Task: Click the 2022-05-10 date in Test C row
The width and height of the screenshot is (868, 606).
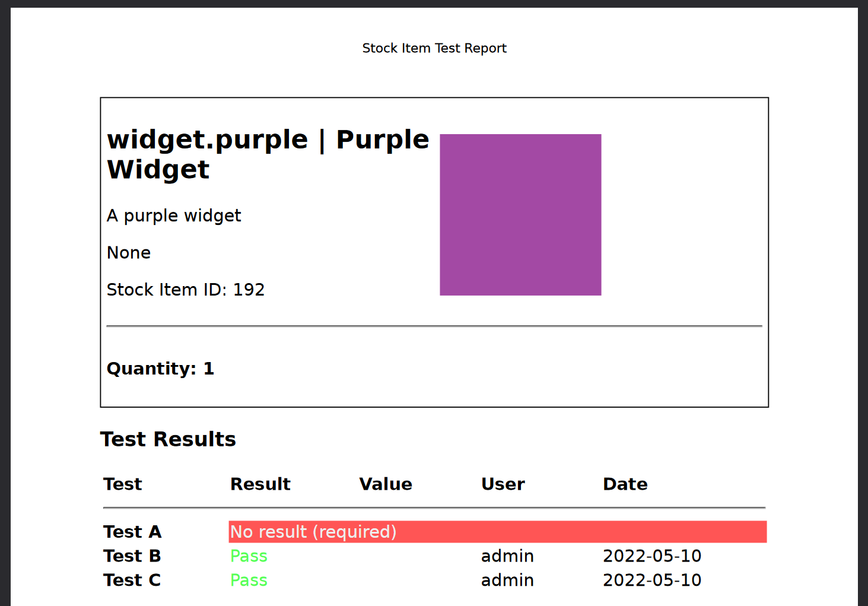Action: click(652, 580)
